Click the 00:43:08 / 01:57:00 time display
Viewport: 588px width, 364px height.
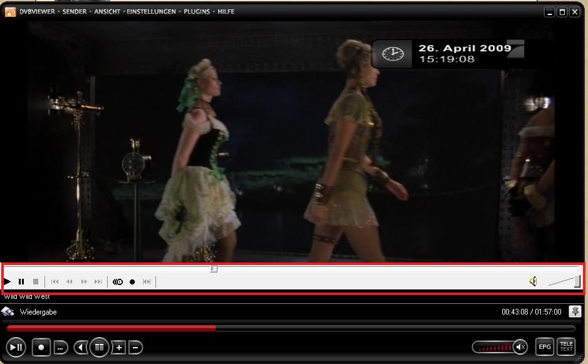click(x=532, y=312)
